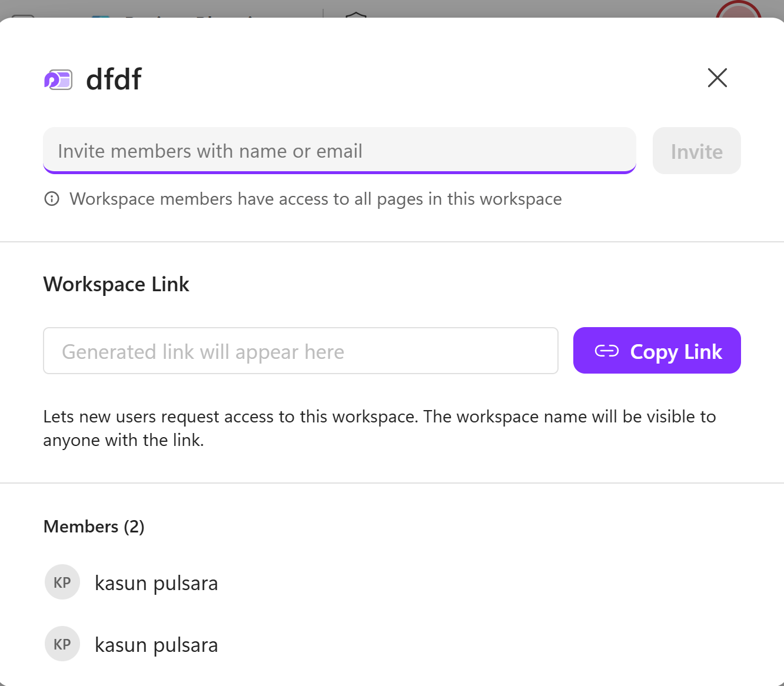This screenshot has width=784, height=686.
Task: Click the chain link icon inside Copy Link
Action: pos(606,351)
